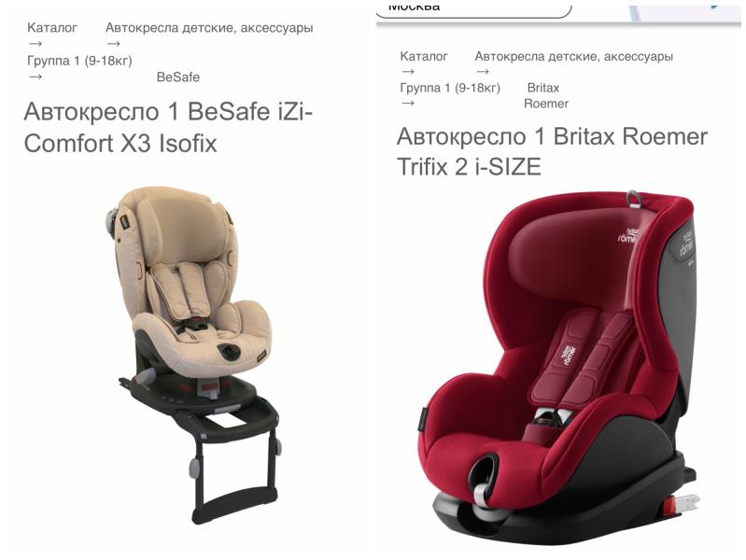Open Каталог breadcrumb above Britax product
The width and height of the screenshot is (746, 560).
pyautogui.click(x=424, y=56)
